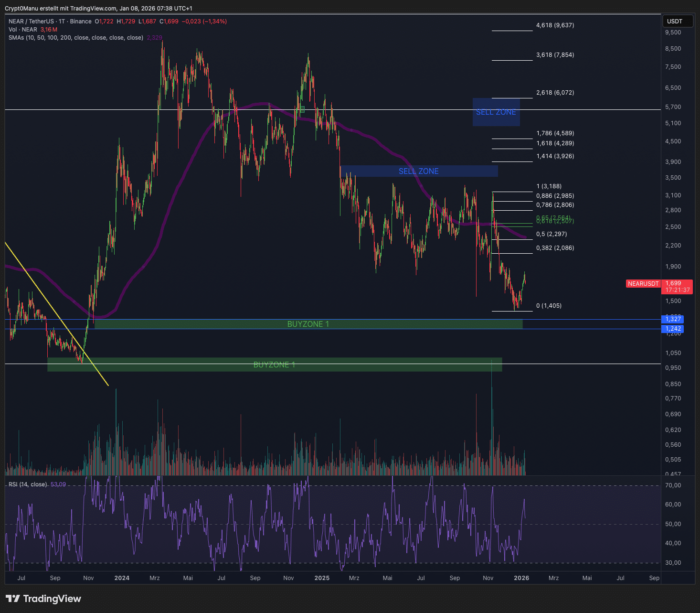Click the upper SELL ZONE blue box
Viewport: 700px width, 613px height.
(x=496, y=112)
